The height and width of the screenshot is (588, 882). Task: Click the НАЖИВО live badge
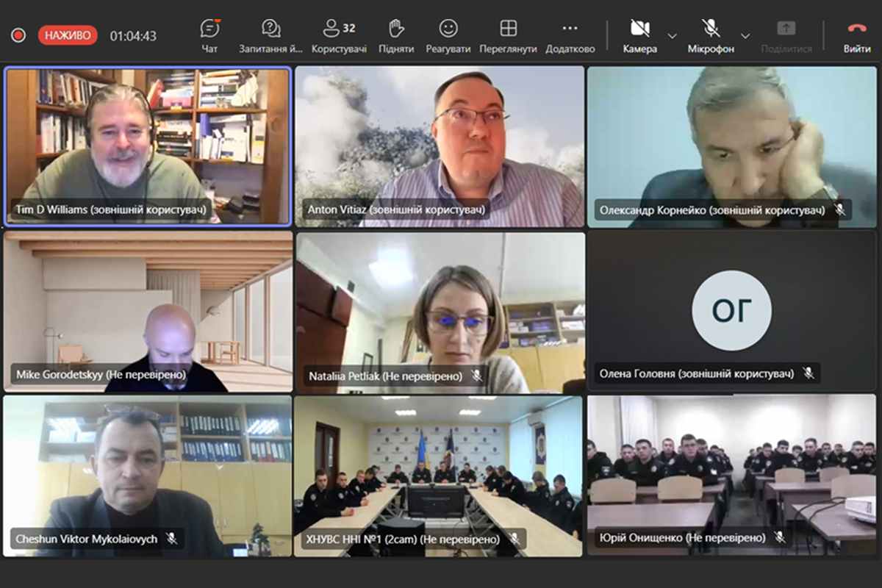point(68,35)
